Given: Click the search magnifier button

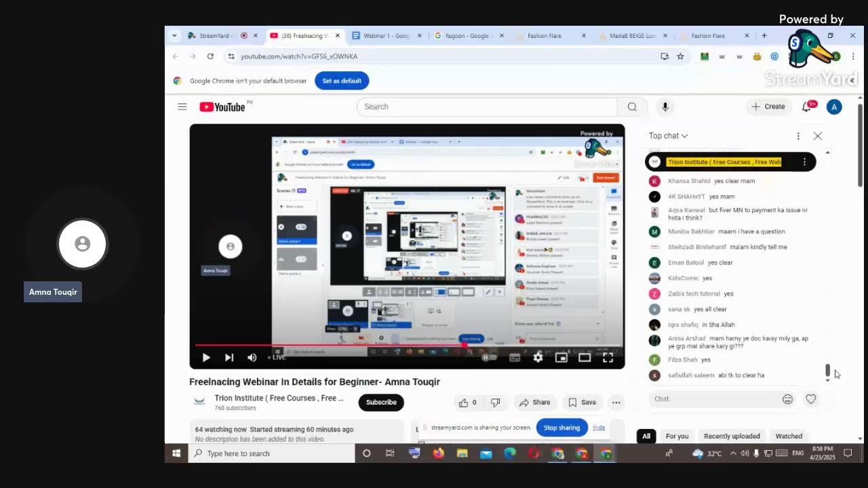Looking at the screenshot, I should pos(632,106).
